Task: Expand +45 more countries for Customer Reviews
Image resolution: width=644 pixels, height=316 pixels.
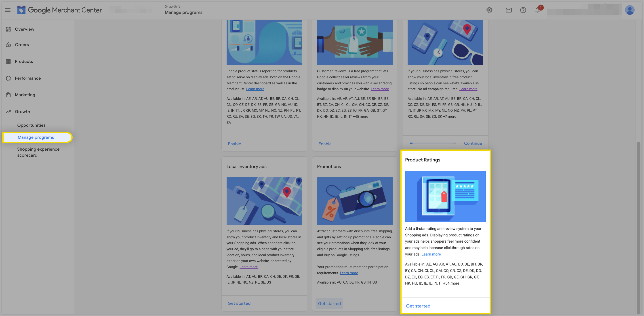Action: coord(360,116)
